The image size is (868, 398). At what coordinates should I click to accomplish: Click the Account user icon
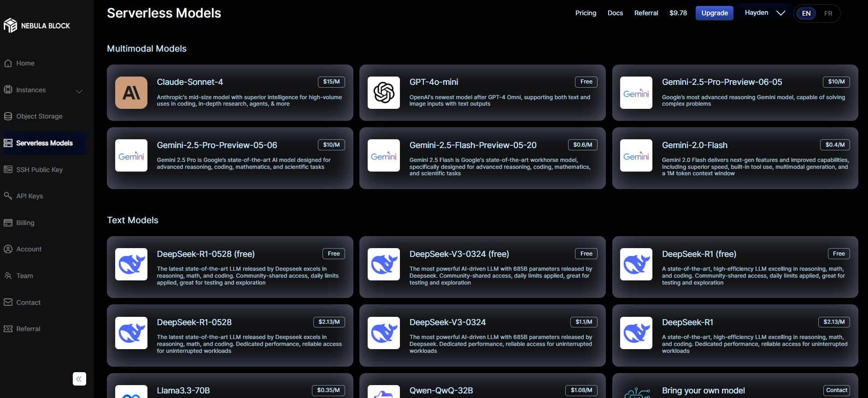(8, 249)
